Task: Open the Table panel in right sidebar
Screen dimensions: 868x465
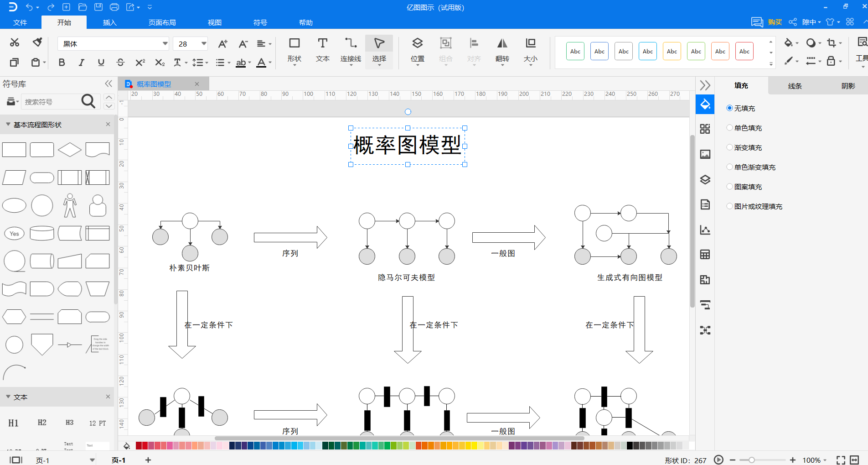Action: coord(705,255)
